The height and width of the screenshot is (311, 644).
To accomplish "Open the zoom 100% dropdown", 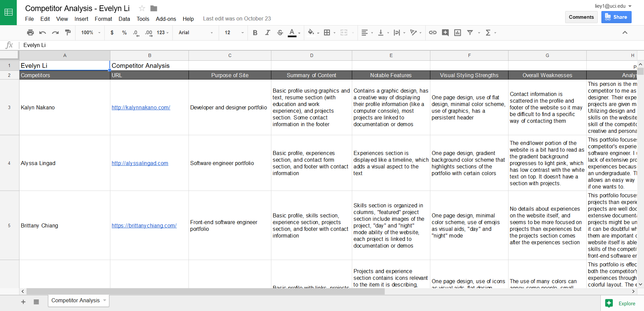I will coord(91,33).
